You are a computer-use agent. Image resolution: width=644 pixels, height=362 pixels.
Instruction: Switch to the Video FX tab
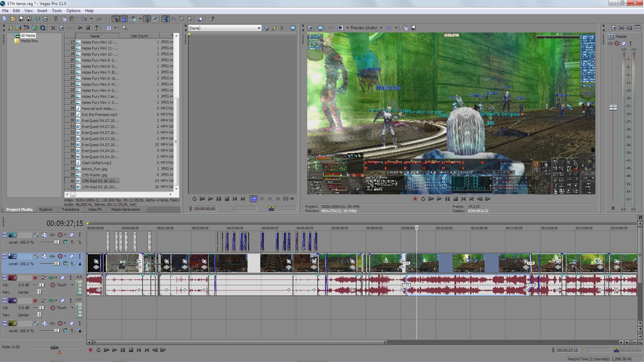[x=95, y=209]
